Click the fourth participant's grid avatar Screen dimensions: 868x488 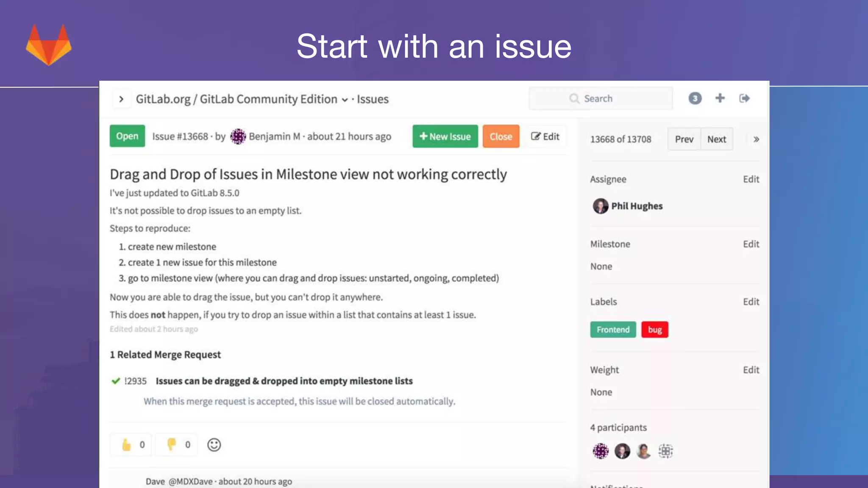(x=665, y=451)
